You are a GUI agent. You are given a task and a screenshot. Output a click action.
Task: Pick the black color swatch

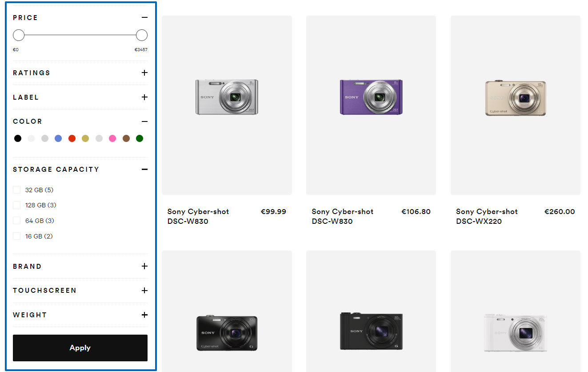pyautogui.click(x=18, y=138)
